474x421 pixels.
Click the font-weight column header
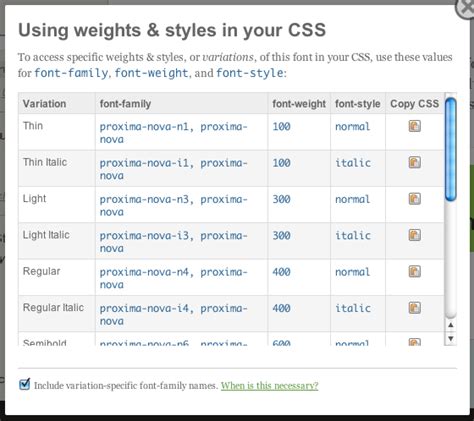point(299,104)
